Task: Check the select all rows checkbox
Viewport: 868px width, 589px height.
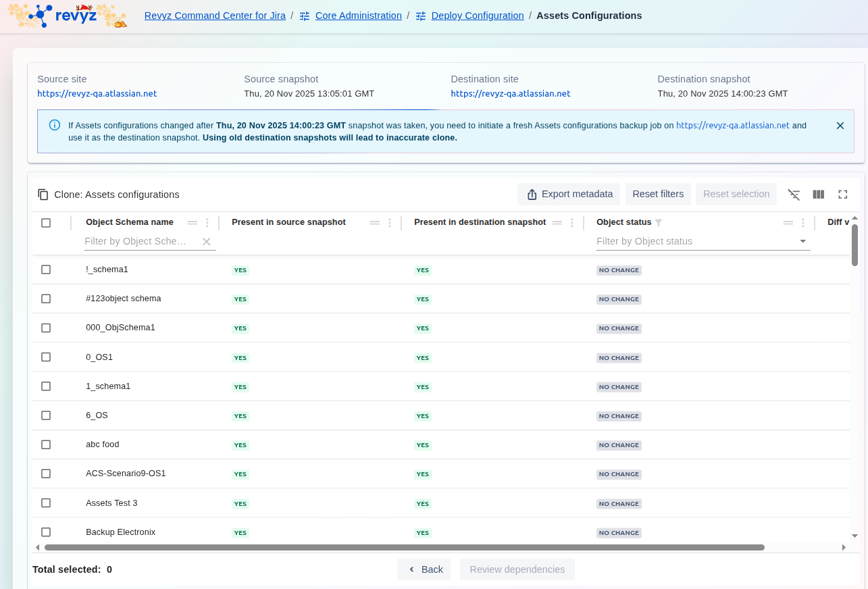Action: pos(46,223)
